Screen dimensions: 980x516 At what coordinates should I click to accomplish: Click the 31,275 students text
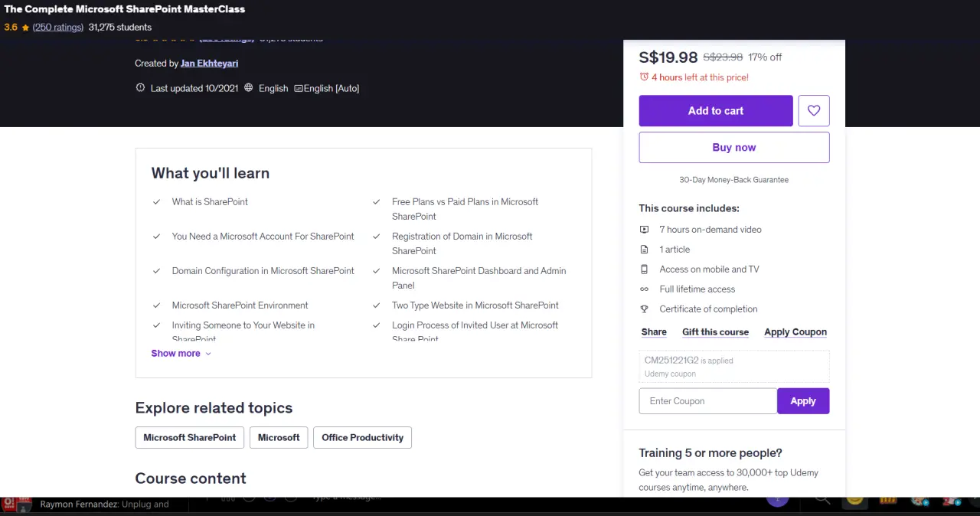coord(120,28)
